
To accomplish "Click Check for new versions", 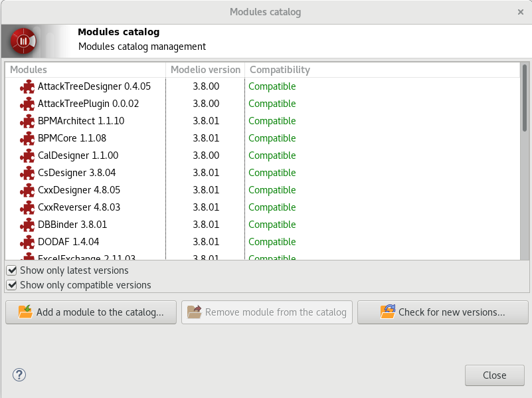I will coord(442,312).
